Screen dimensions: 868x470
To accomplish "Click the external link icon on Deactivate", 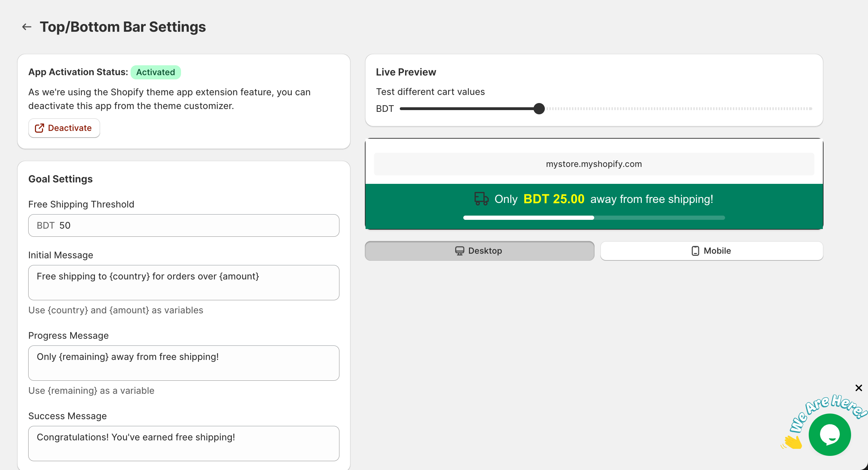I will pyautogui.click(x=39, y=128).
